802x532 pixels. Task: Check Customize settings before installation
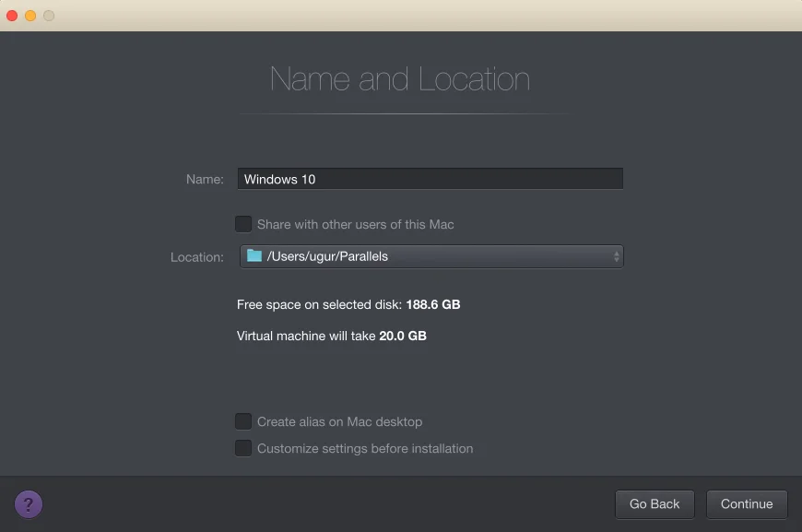pyautogui.click(x=243, y=449)
